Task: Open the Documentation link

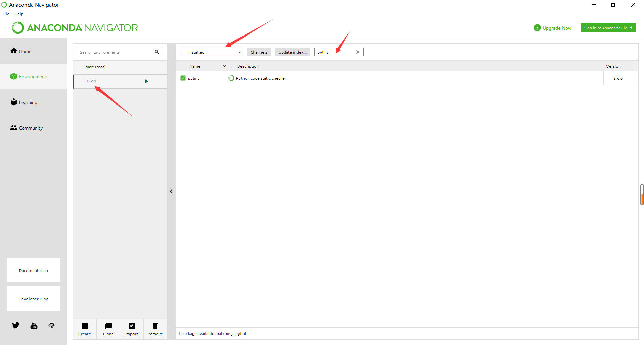Action: pyautogui.click(x=34, y=270)
